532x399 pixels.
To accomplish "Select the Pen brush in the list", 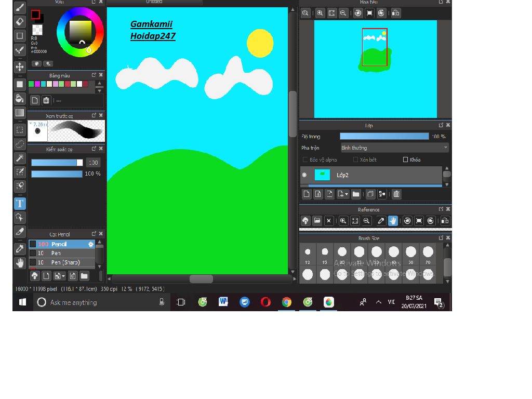I will tap(62, 253).
